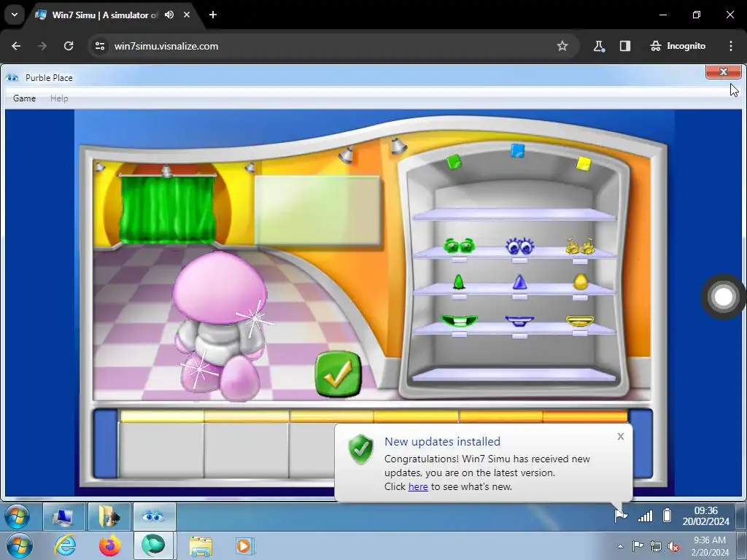
Task: Click the green curtain
Action: 168,209
